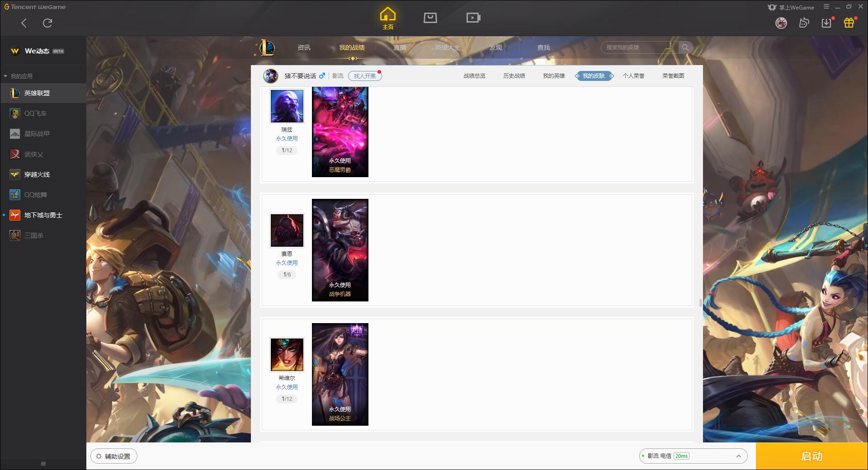Click the skin list scrollbar handle
Image resolution: width=868 pixels, height=470 pixels.
point(701,303)
